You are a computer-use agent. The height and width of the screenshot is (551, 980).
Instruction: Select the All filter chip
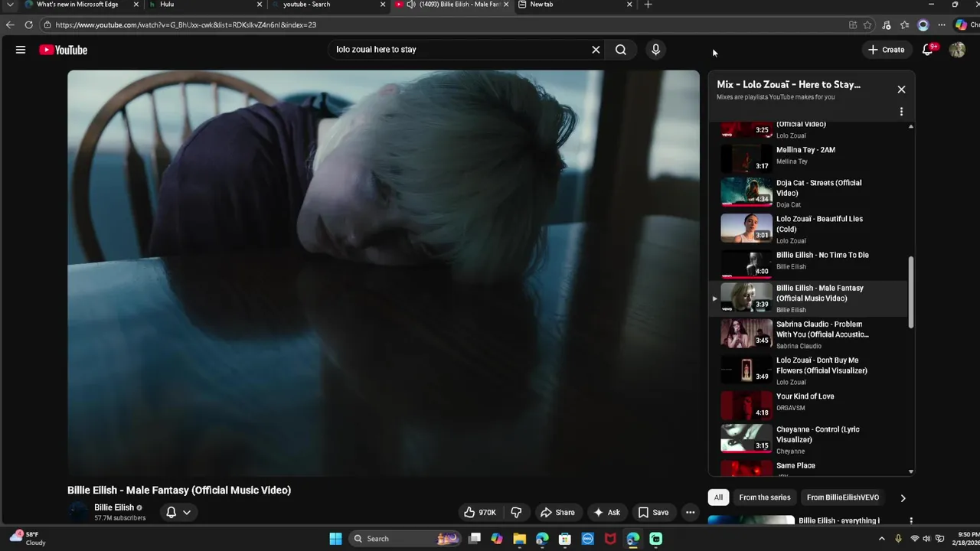point(718,497)
